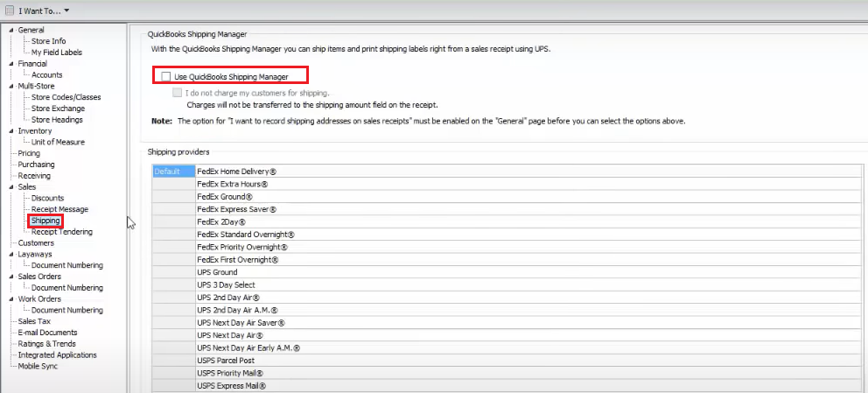Viewport: 868px width, 393px height.
Task: Click the Multi-Store tree heading
Action: click(36, 86)
